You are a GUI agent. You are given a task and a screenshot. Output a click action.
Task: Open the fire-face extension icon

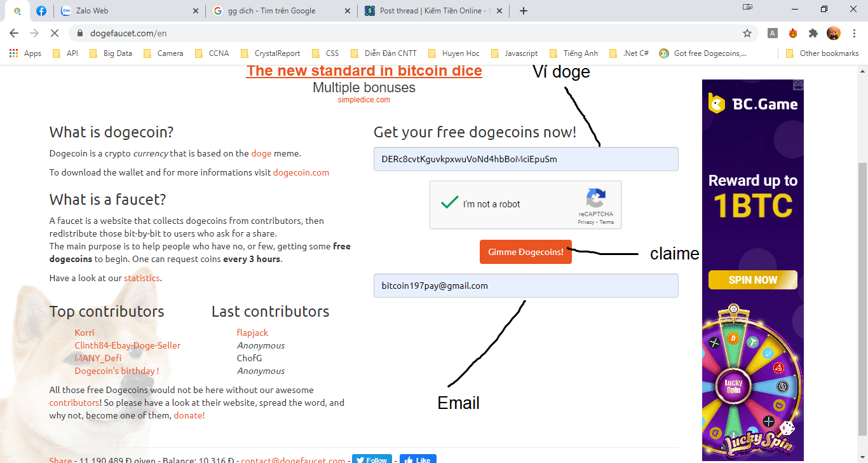(x=793, y=33)
